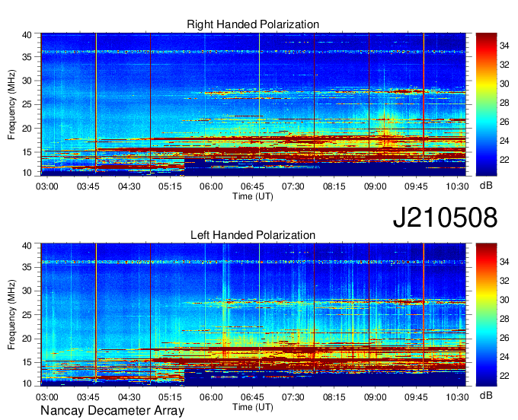Screen dimensions: 518x420
Task: Click inside the Right Handed Polarization spectrogram
Action: click(x=253, y=104)
